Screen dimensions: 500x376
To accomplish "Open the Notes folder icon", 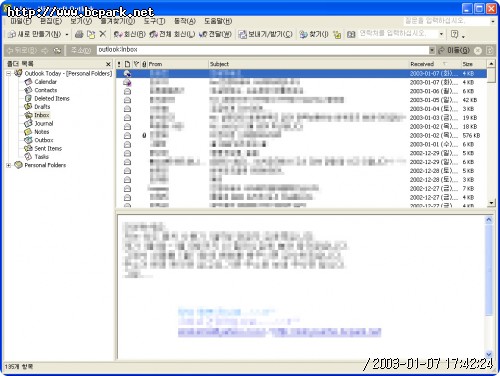I will [x=28, y=132].
